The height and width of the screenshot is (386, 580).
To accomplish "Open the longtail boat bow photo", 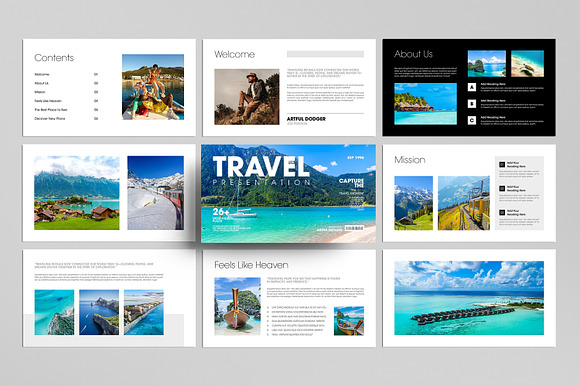I will [237, 307].
